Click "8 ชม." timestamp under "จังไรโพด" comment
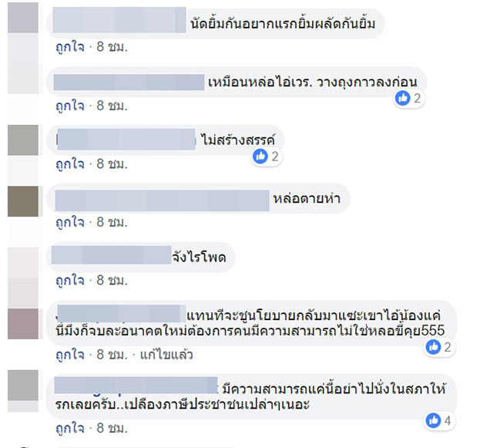This screenshot has width=490, height=448. (x=111, y=279)
